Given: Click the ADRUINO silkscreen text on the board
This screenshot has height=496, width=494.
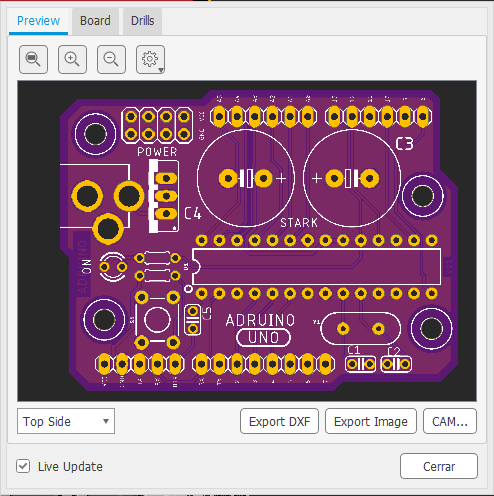Looking at the screenshot, I should coord(260,320).
